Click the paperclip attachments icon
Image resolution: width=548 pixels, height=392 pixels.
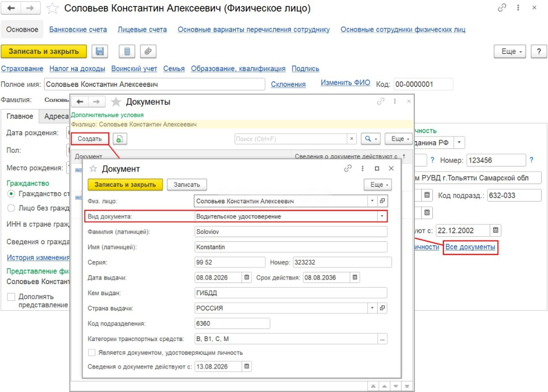[x=148, y=51]
